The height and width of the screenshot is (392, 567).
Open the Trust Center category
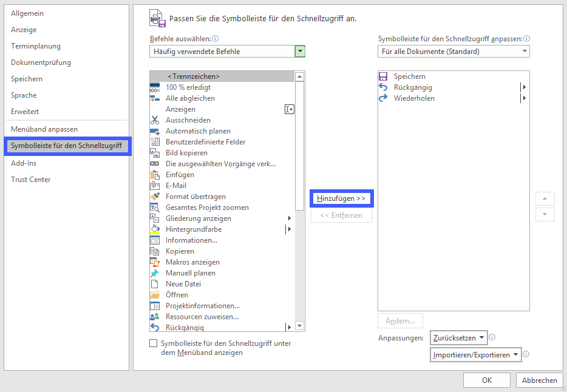31,180
